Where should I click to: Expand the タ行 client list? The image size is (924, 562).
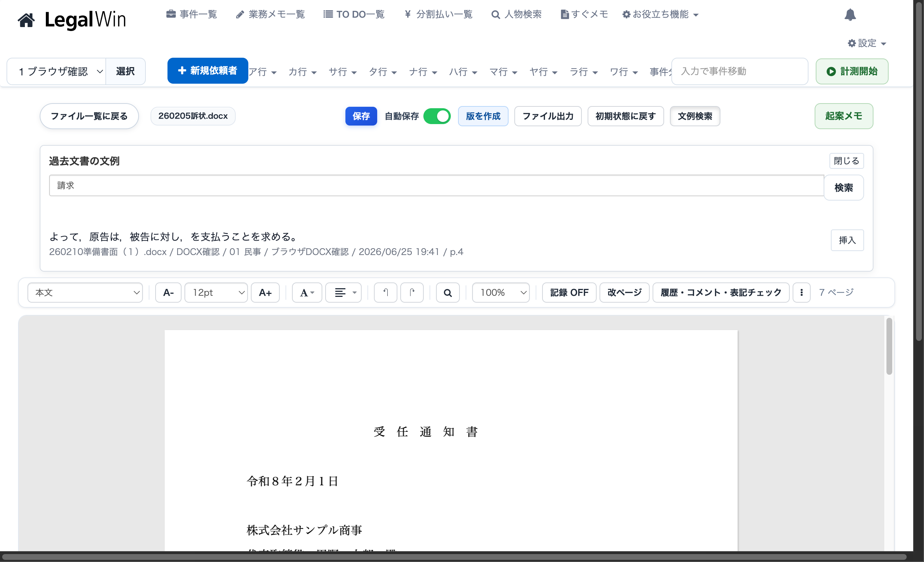pos(383,71)
